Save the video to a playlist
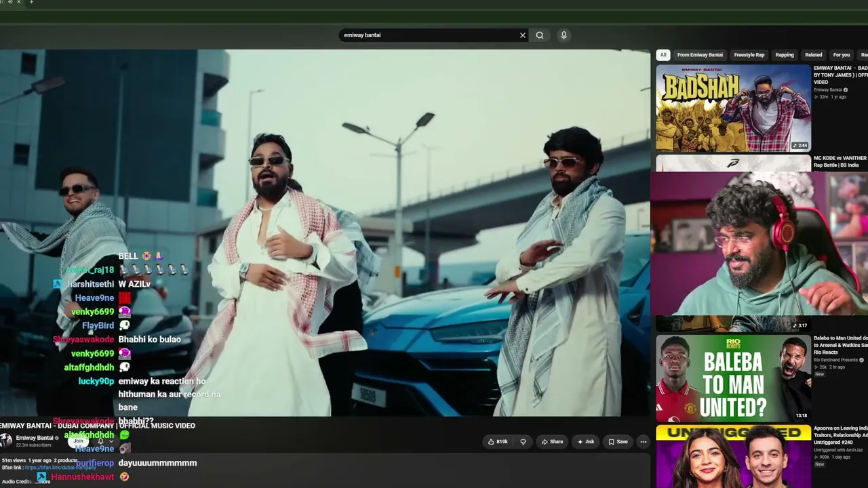Viewport: 868px width, 488px height. tap(618, 442)
